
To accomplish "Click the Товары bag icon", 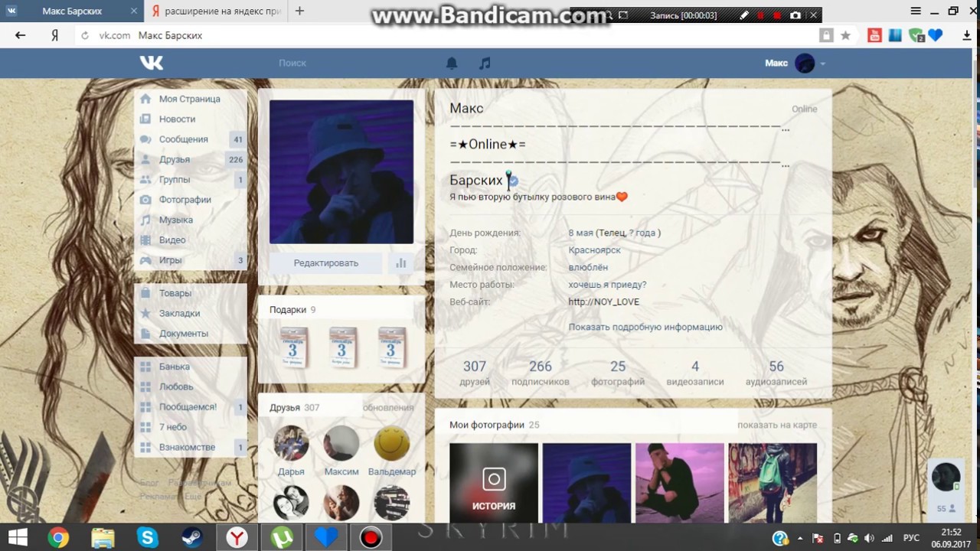I will pos(145,293).
